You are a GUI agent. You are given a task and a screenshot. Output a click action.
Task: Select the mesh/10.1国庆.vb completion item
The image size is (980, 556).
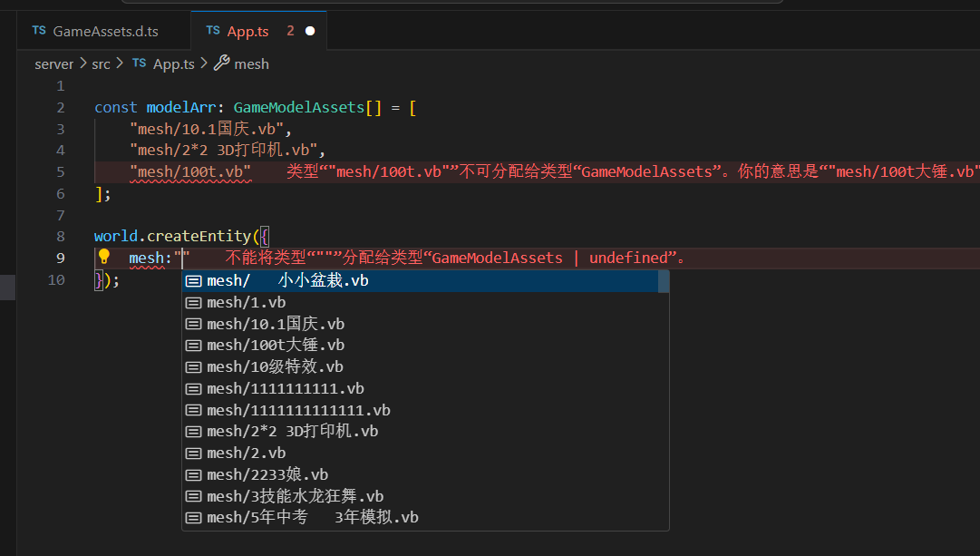pyautogui.click(x=276, y=324)
